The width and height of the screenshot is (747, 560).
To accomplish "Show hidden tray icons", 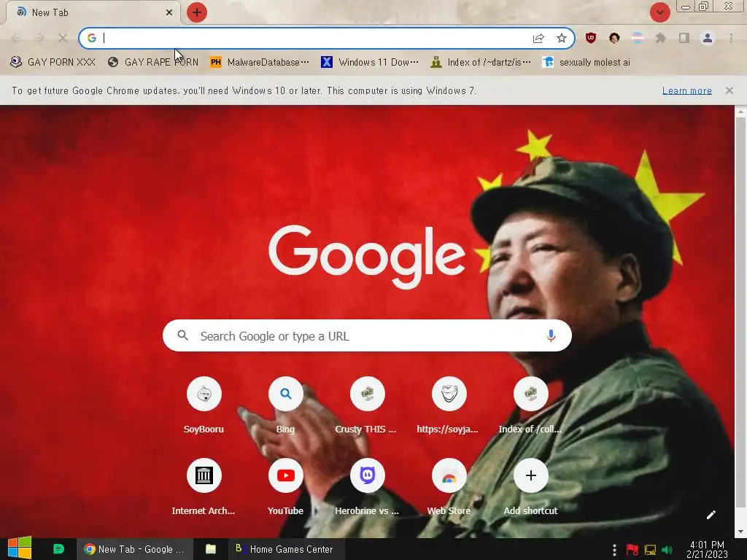I will (x=614, y=550).
